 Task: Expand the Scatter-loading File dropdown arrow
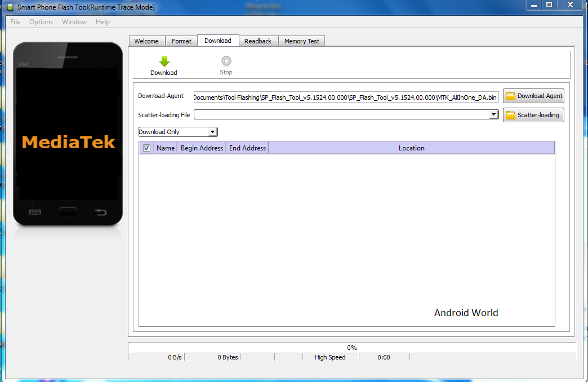click(494, 114)
